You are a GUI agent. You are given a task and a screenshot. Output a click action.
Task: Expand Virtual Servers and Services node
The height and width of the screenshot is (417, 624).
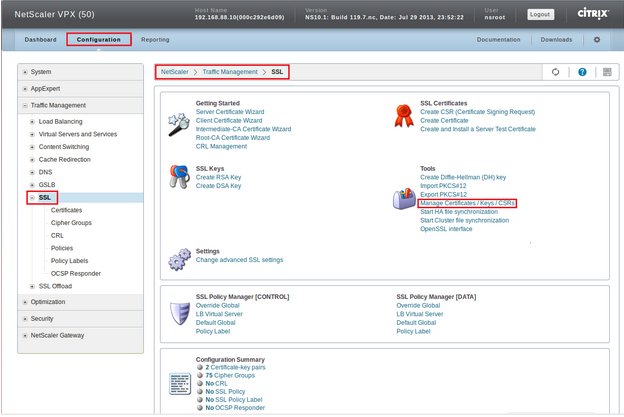(x=32, y=134)
